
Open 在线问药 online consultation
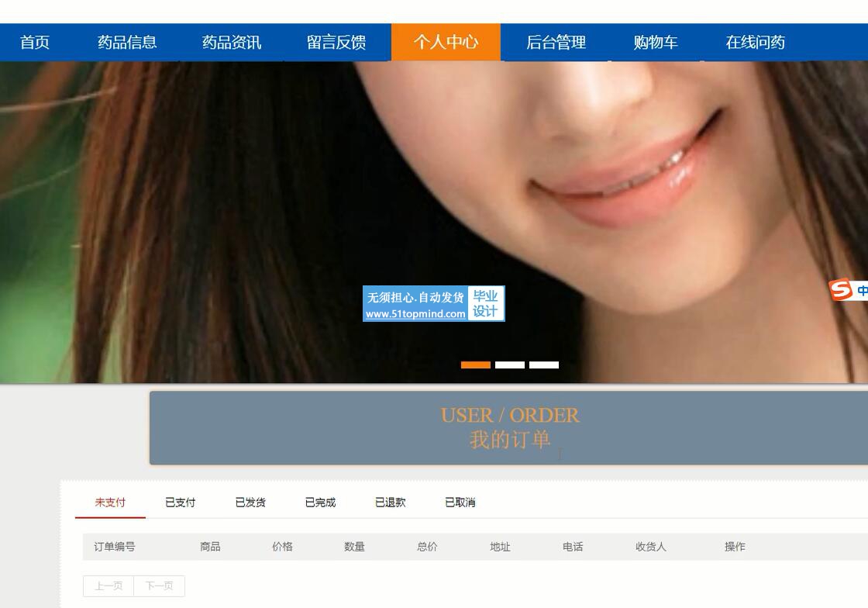[755, 42]
